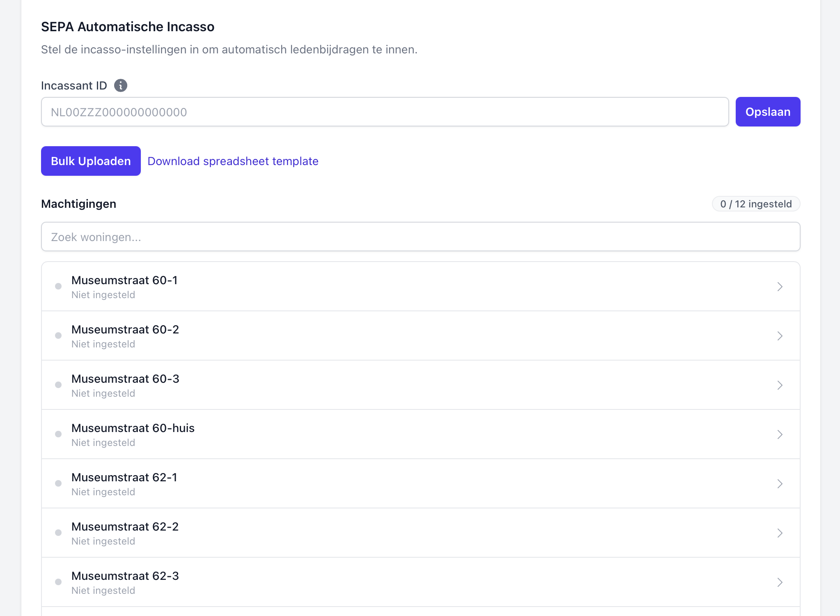Expand Museumstraat 60-1 row chevron

point(780,287)
